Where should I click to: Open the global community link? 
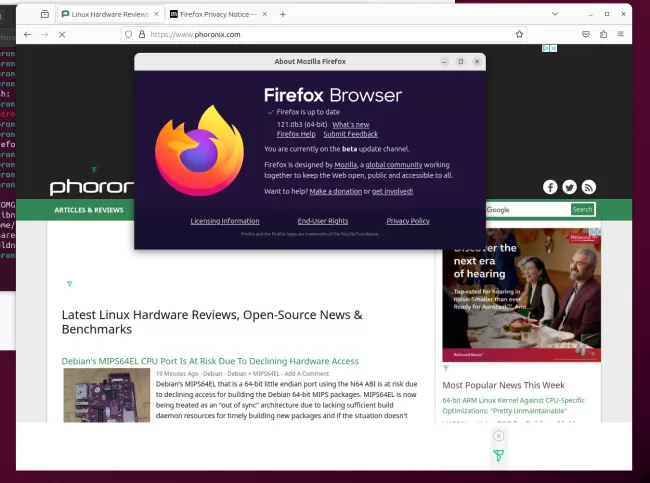[394, 165]
